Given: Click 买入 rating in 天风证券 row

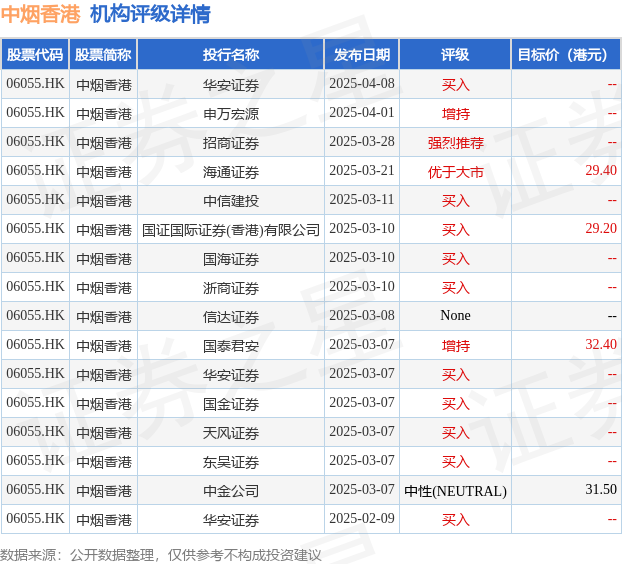Looking at the screenshot, I should (x=455, y=433).
